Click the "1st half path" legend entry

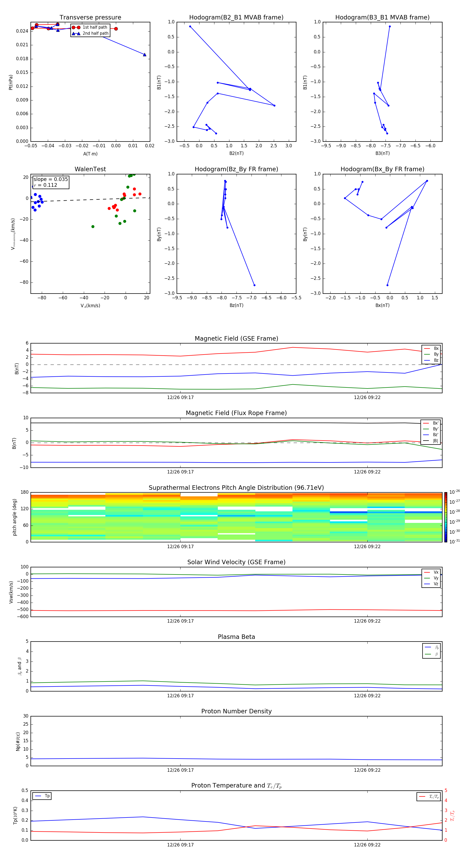(x=90, y=27)
